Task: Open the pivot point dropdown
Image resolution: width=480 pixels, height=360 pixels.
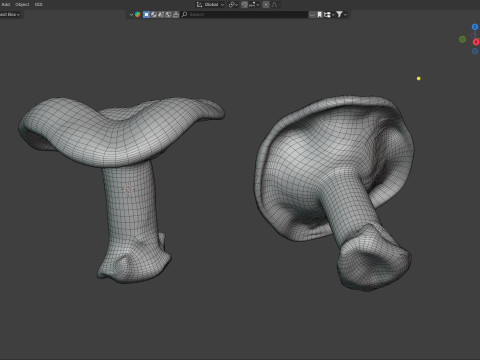Action: [x=233, y=5]
